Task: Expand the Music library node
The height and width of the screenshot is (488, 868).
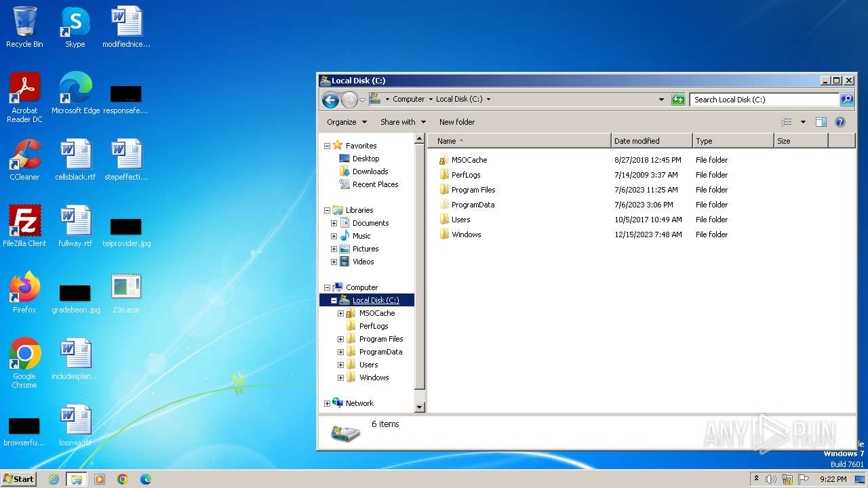Action: click(334, 236)
